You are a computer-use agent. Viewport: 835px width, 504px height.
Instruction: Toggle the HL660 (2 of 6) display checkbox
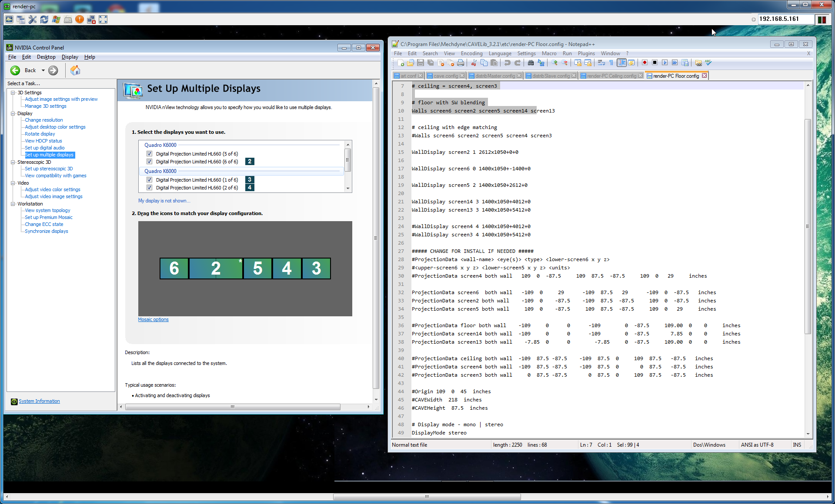[150, 188]
